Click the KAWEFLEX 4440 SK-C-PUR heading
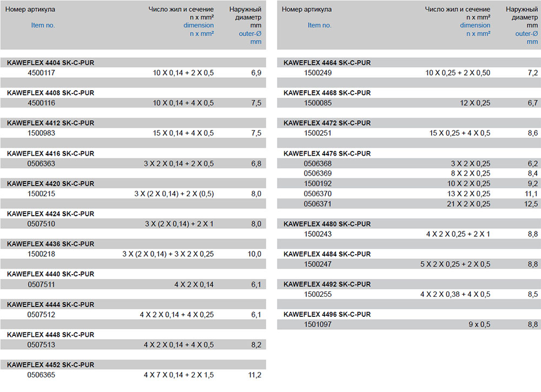The height and width of the screenshot is (392, 541). (x=50, y=274)
